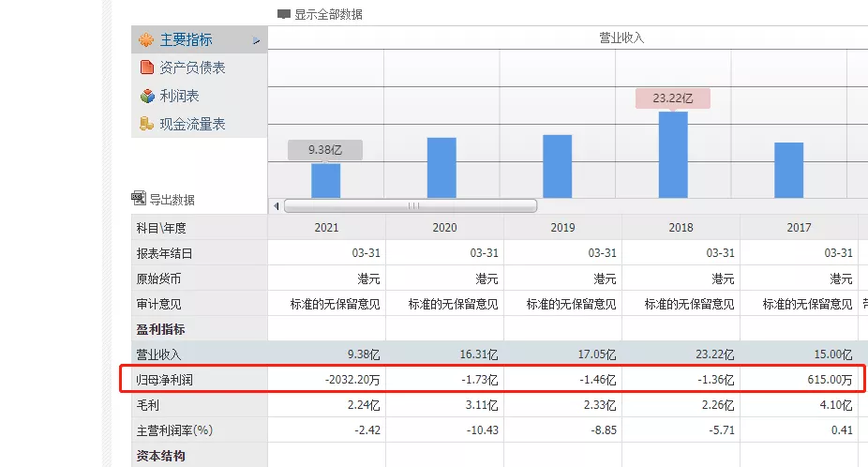The width and height of the screenshot is (868, 467).
Task: Click the 15.00亿 revenue cell
Action: [x=799, y=354]
